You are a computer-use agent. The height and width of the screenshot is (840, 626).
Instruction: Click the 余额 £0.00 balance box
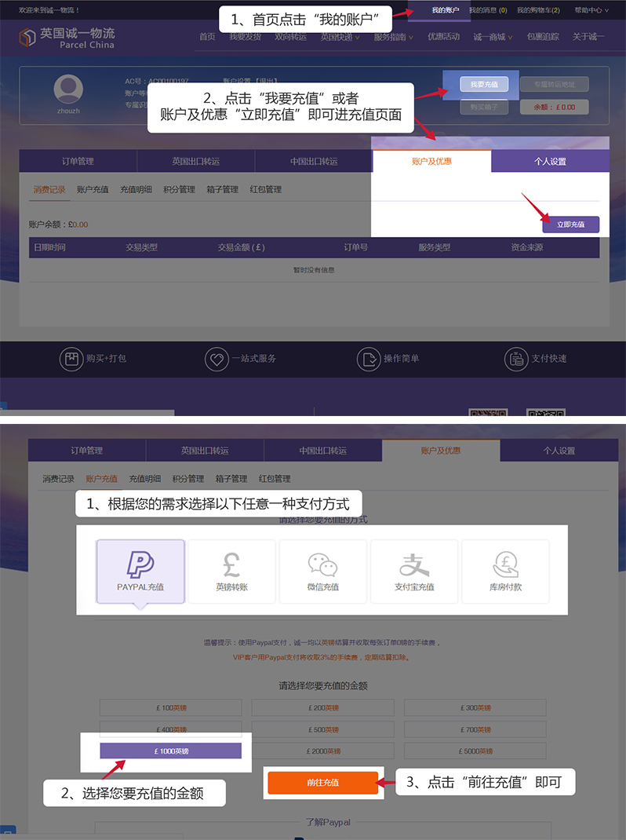(x=554, y=107)
